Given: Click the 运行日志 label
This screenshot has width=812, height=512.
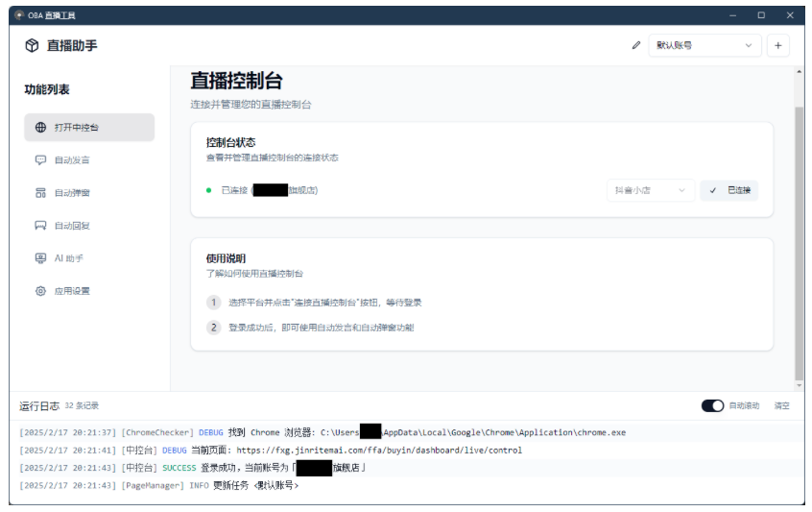Looking at the screenshot, I should [39, 405].
